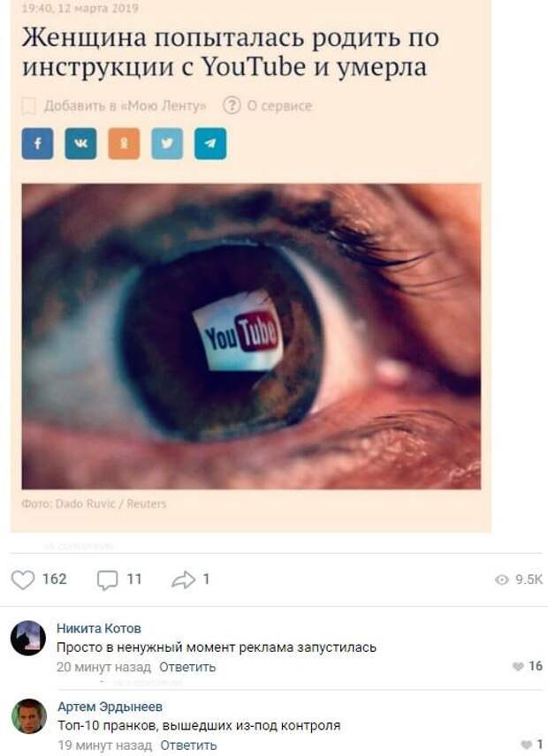This screenshot has width=548, height=756.
Task: Open Никита Котов's avatar picture
Action: click(x=28, y=639)
